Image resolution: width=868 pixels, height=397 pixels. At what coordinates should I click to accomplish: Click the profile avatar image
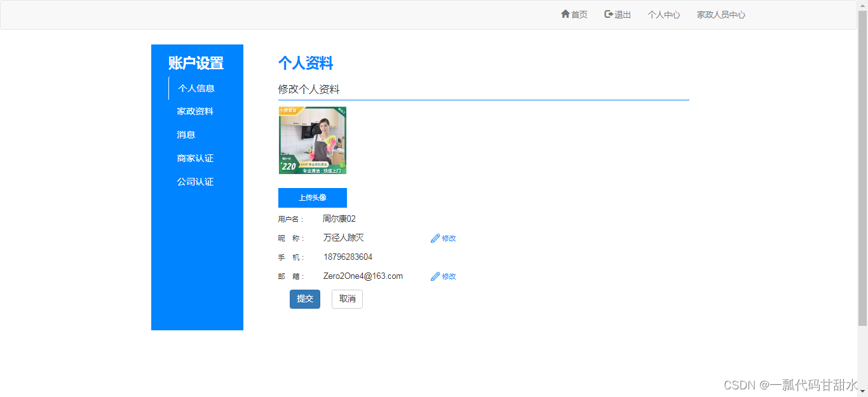pos(313,140)
